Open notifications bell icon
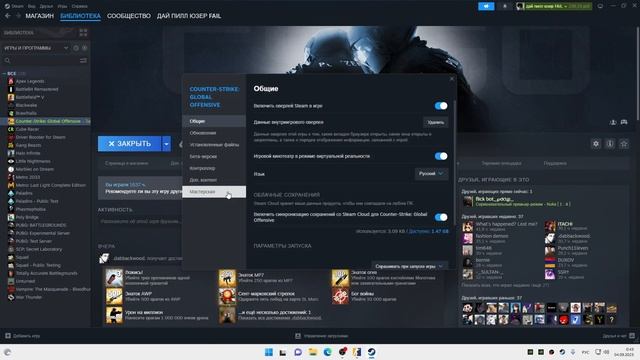Viewport: 640px width, 360px height. [504, 6]
